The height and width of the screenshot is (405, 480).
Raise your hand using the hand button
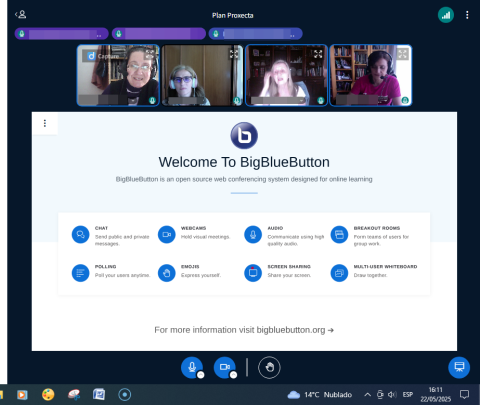269,367
